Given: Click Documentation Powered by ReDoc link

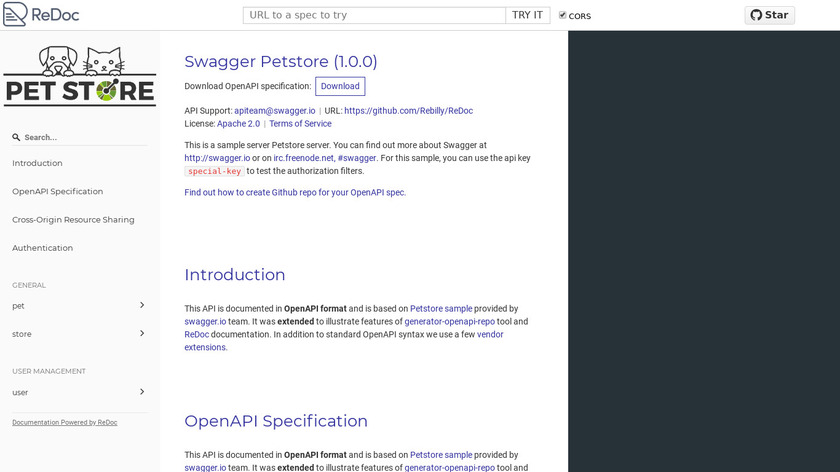Looking at the screenshot, I should click(x=64, y=422).
